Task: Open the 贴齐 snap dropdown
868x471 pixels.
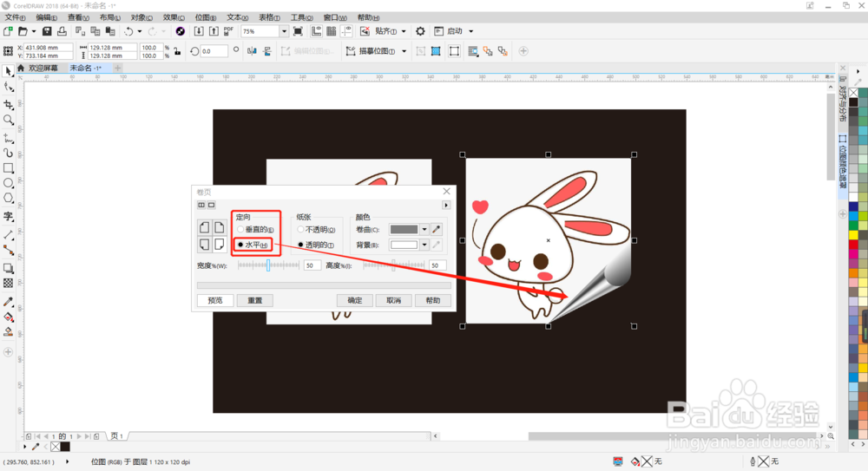Action: (x=404, y=31)
